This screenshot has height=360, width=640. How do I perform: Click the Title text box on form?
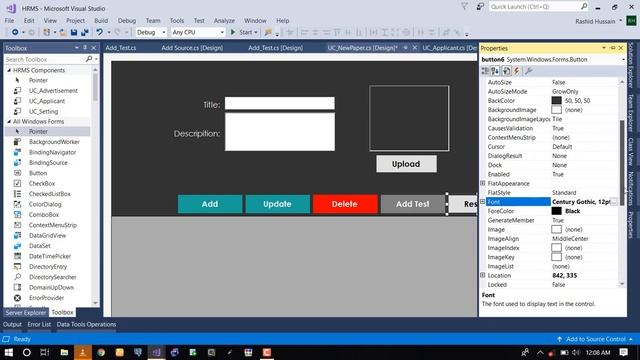click(280, 104)
